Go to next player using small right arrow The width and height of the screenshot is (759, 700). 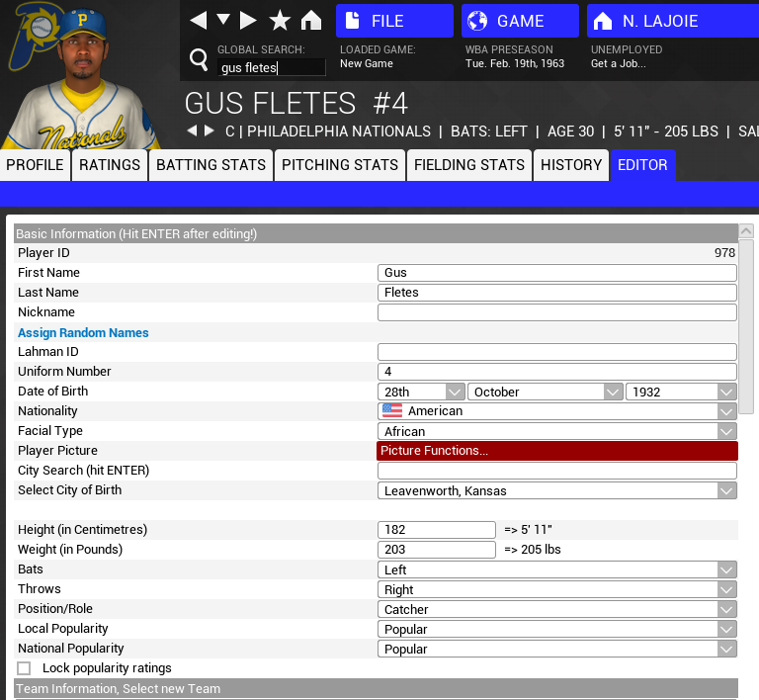pos(209,131)
